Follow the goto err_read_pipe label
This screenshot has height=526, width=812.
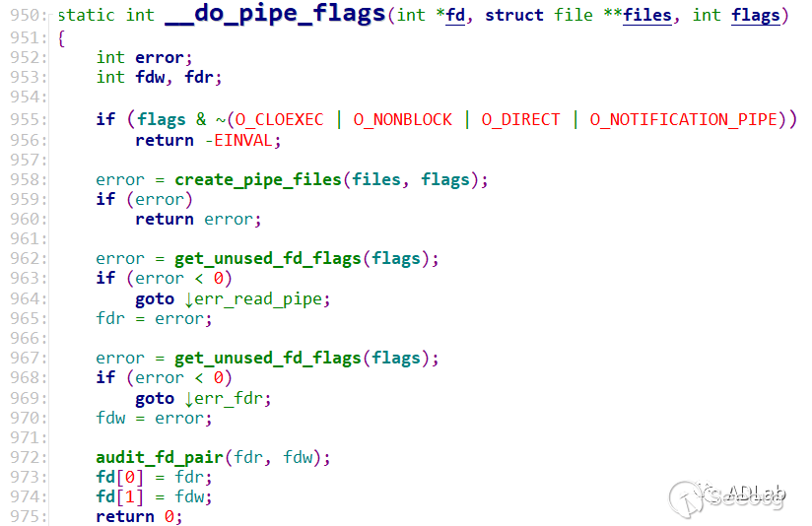257,298
